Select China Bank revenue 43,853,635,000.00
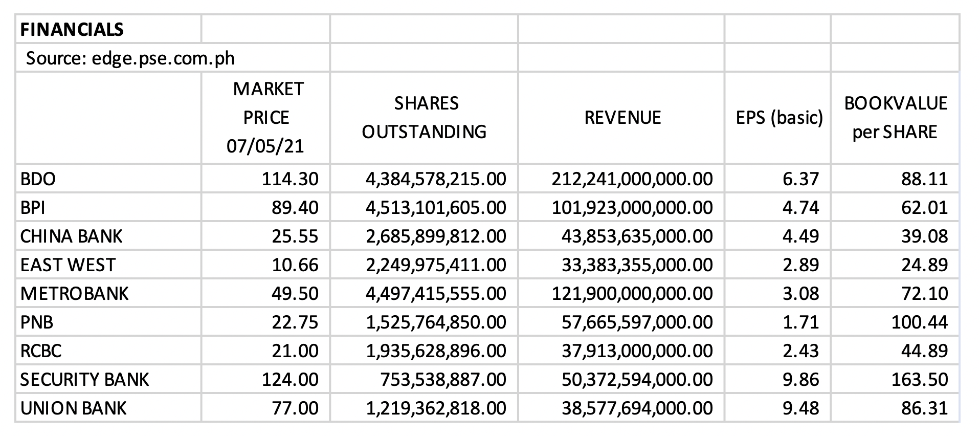This screenshot has height=436, width=980. click(x=621, y=236)
